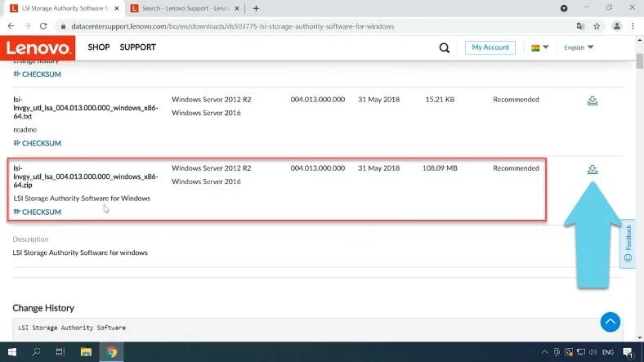Click the ENG input language indicator
Viewport: 644px width, 362px height.
tap(608, 352)
